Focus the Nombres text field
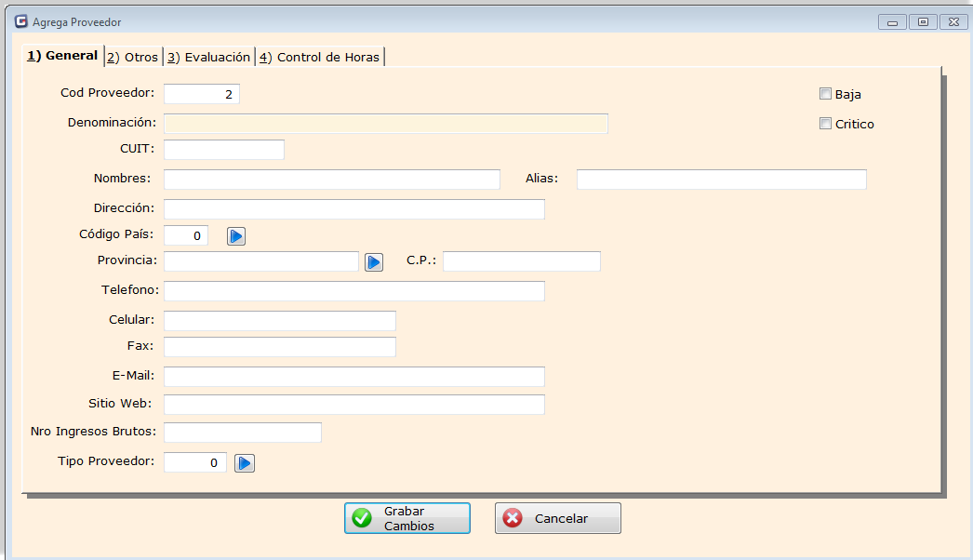 (x=332, y=180)
